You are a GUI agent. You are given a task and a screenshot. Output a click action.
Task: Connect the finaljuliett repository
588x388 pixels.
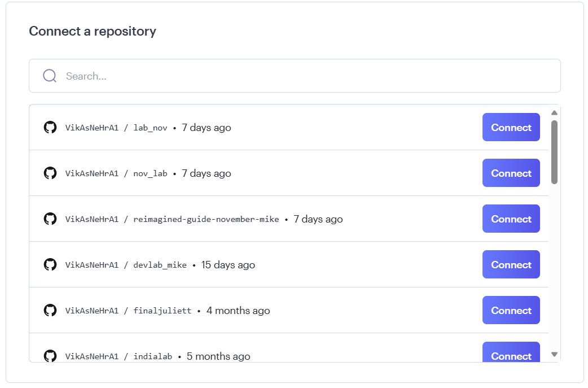point(511,310)
